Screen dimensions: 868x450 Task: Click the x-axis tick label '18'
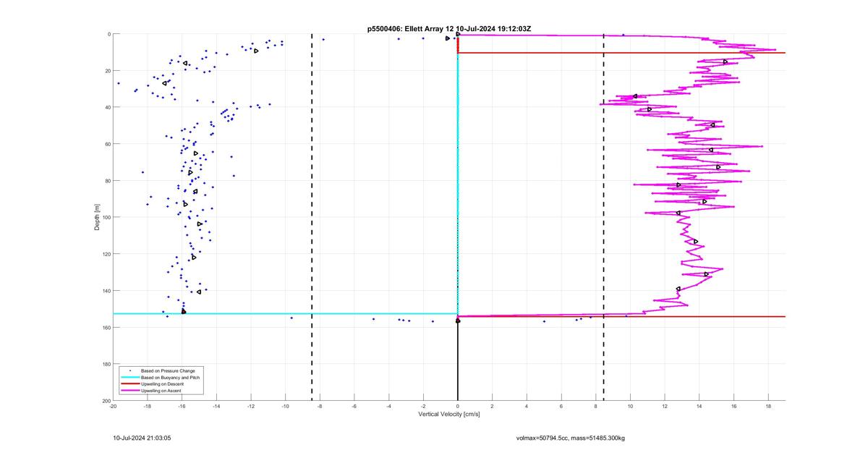(x=768, y=407)
